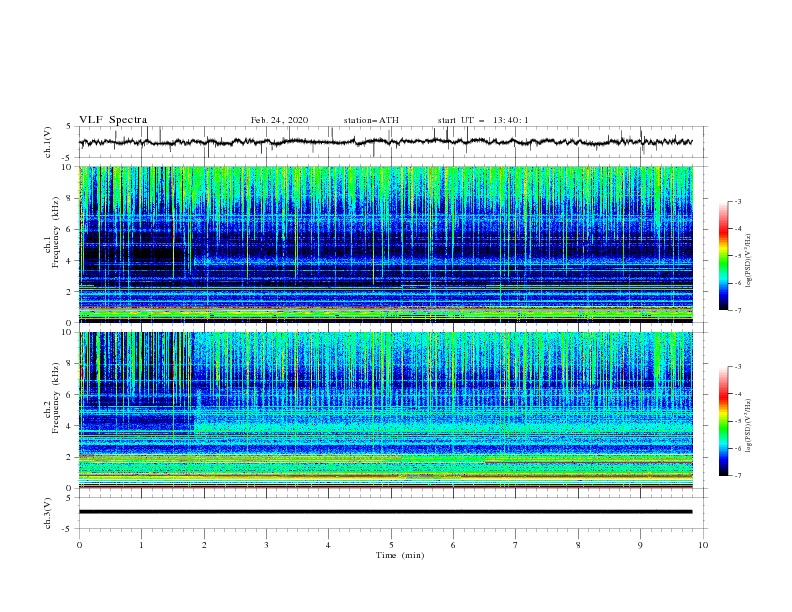Click time axis tick label 7
Viewport: 792px width, 612px height.
click(516, 545)
